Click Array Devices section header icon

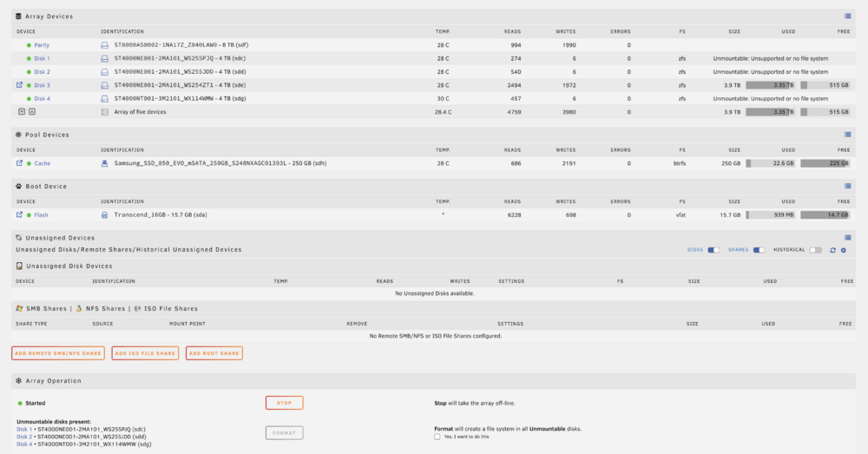point(18,16)
